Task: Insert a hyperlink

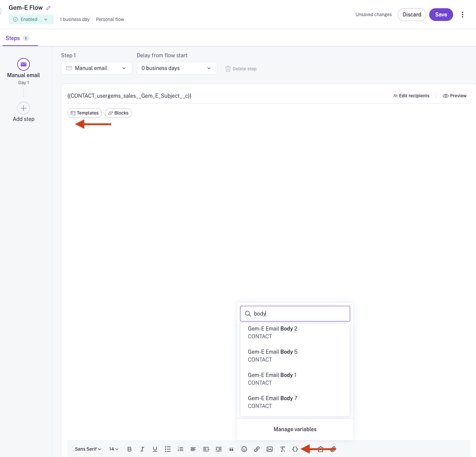Action: (257, 449)
